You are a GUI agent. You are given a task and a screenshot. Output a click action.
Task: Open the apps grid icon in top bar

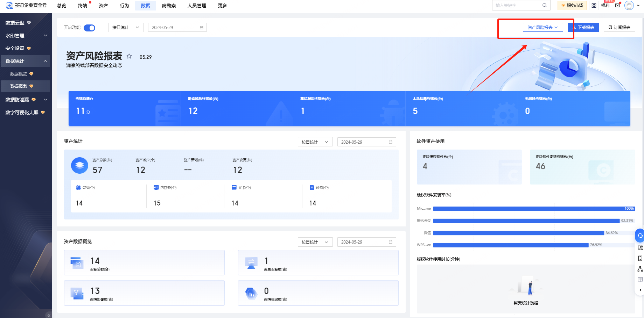(x=594, y=6)
